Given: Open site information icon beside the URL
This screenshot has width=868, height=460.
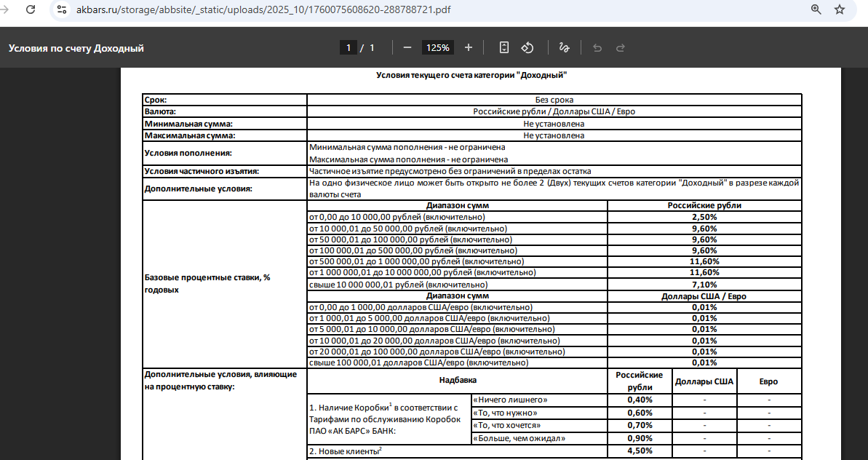Looking at the screenshot, I should click(62, 9).
